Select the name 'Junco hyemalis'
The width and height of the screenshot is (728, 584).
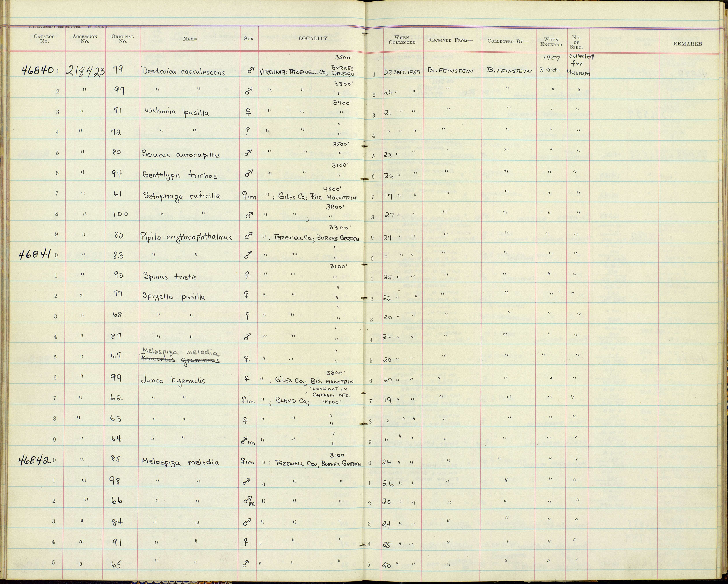pyautogui.click(x=173, y=381)
